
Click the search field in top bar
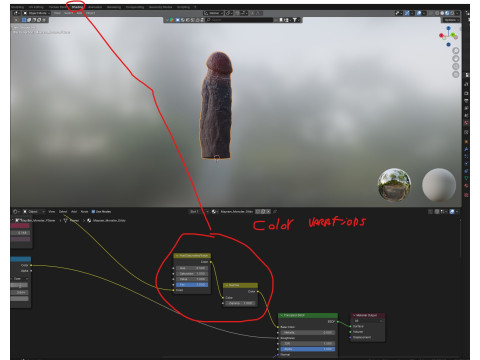point(239,20)
